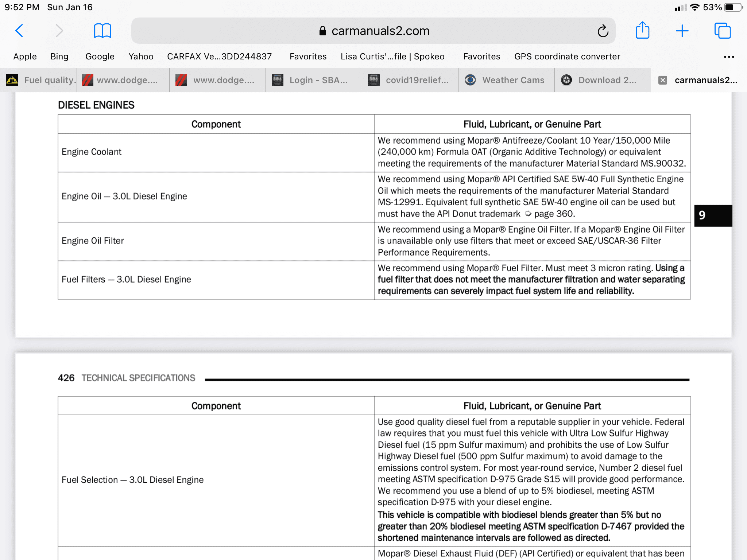
Task: Close the carmanuals2 tab
Action: (x=663, y=80)
